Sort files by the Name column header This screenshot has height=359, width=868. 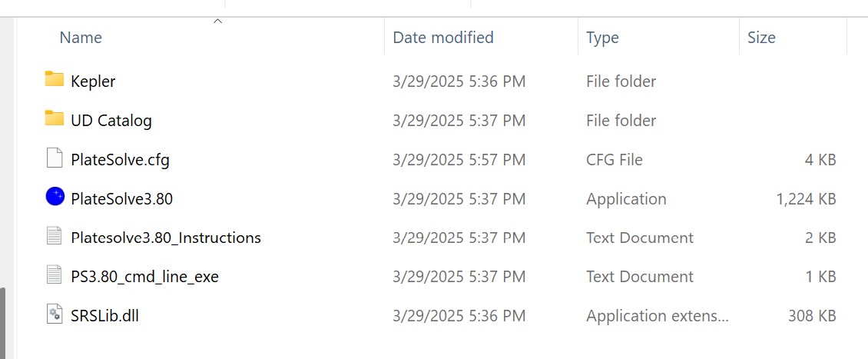click(x=81, y=38)
